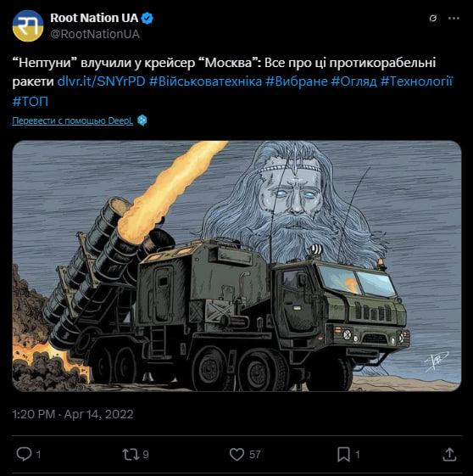This screenshot has width=473, height=476.
Task: Bookmark this post
Action: (x=343, y=455)
